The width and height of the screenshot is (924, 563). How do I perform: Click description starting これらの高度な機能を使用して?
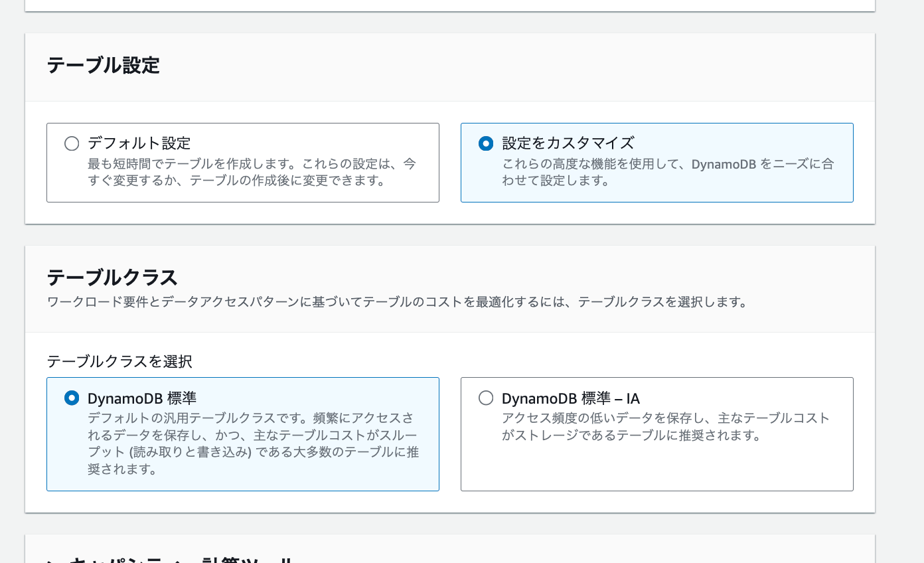[x=668, y=172]
